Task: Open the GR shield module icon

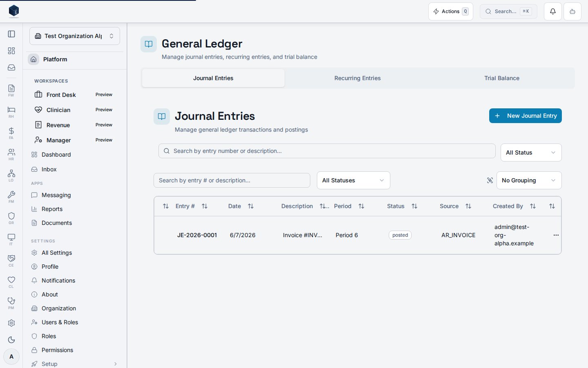Action: [x=11, y=218]
